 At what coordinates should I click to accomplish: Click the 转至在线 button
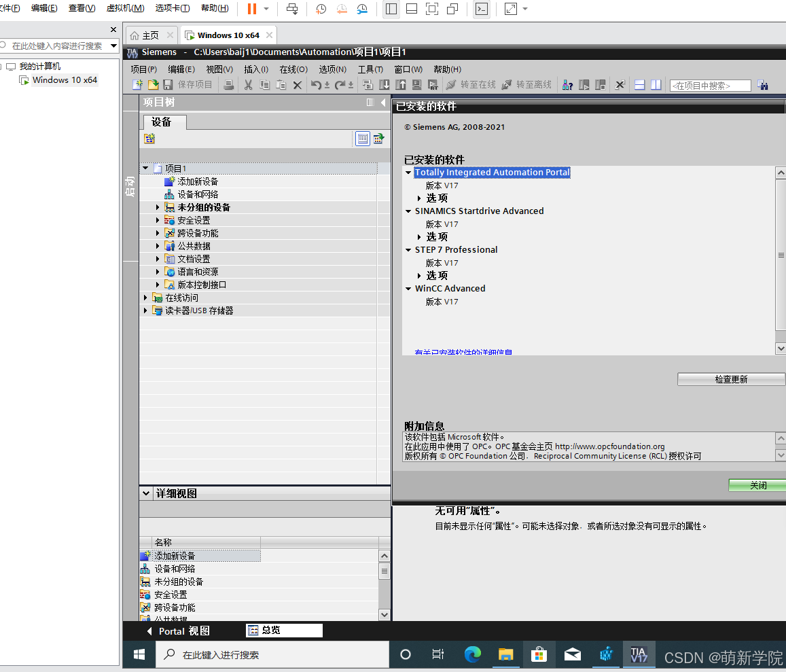pos(471,85)
